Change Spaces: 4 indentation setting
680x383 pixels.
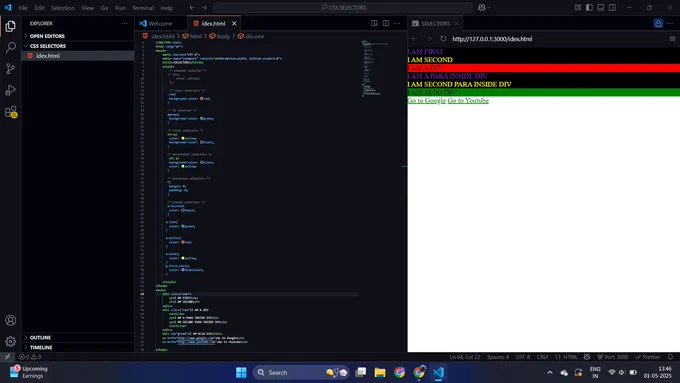tap(498, 357)
